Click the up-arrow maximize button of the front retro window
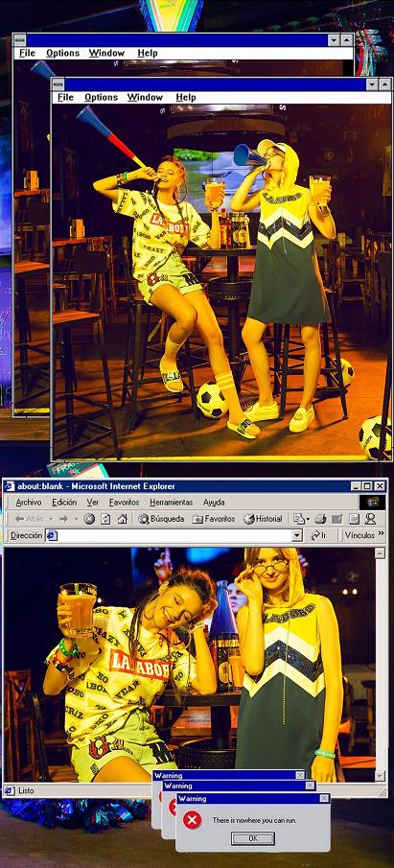Viewport: 394px width, 868px height. coord(385,84)
